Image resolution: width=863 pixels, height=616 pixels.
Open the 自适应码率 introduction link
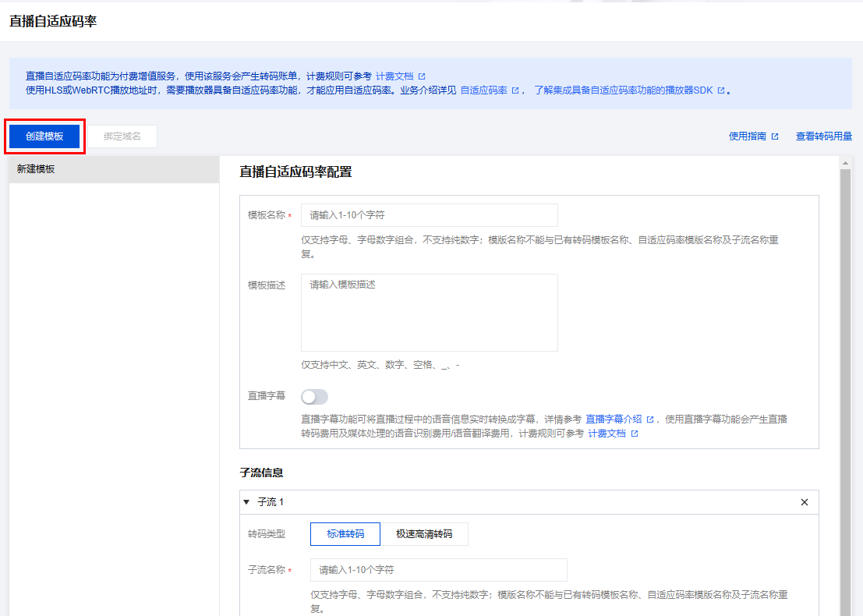(484, 90)
